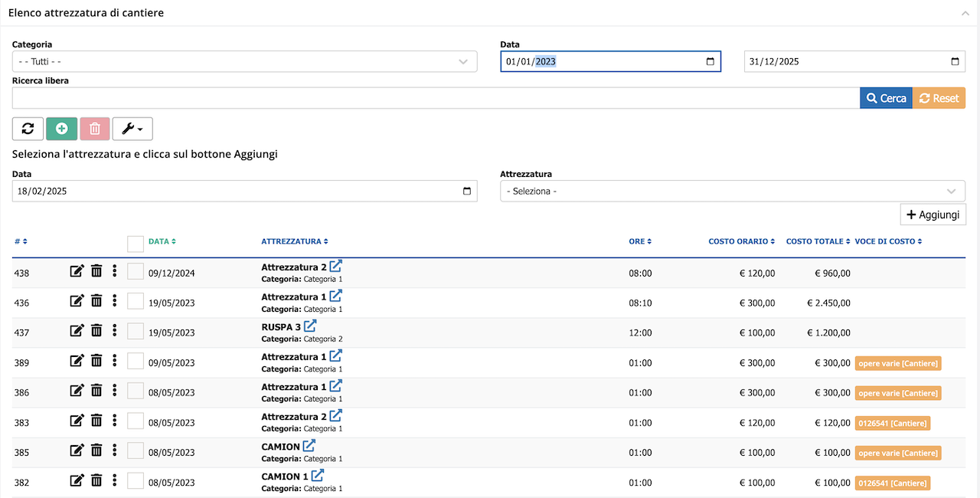This screenshot has width=980, height=498.
Task: Open calendar picker on the 18/02/2025 date field
Action: pyautogui.click(x=467, y=191)
